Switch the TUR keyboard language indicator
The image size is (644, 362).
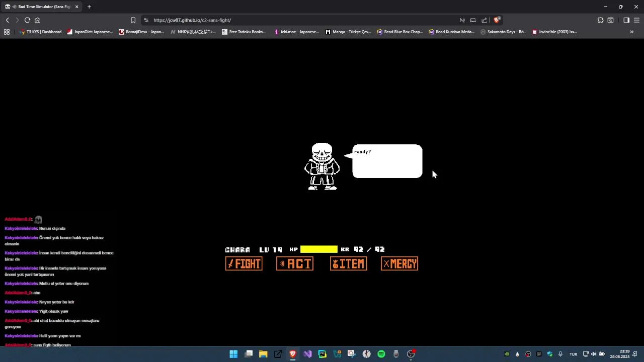[573, 354]
